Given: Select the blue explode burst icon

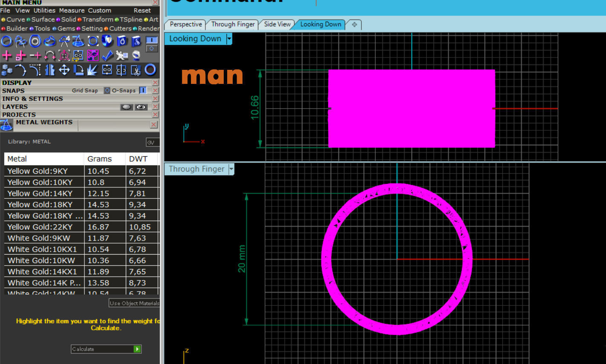Looking at the screenshot, I should tap(92, 70).
